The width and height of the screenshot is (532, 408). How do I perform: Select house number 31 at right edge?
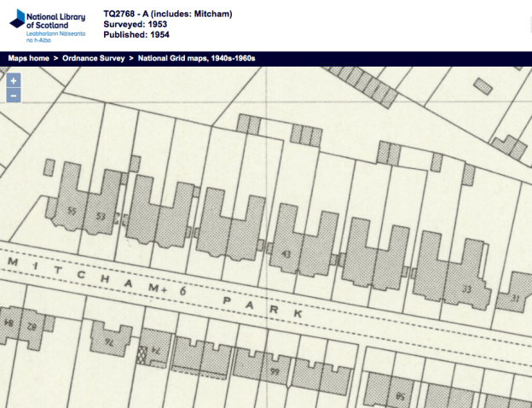point(515,298)
